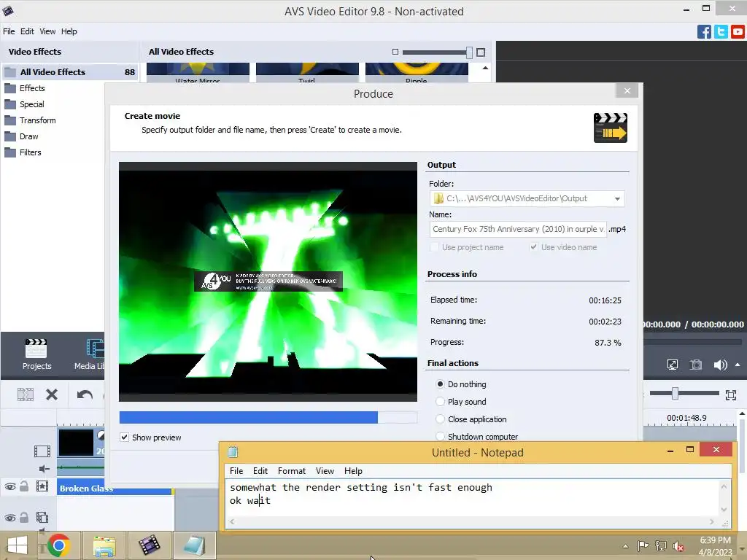The height and width of the screenshot is (560, 747).
Task: Open the Projects button icon
Action: pos(36,349)
